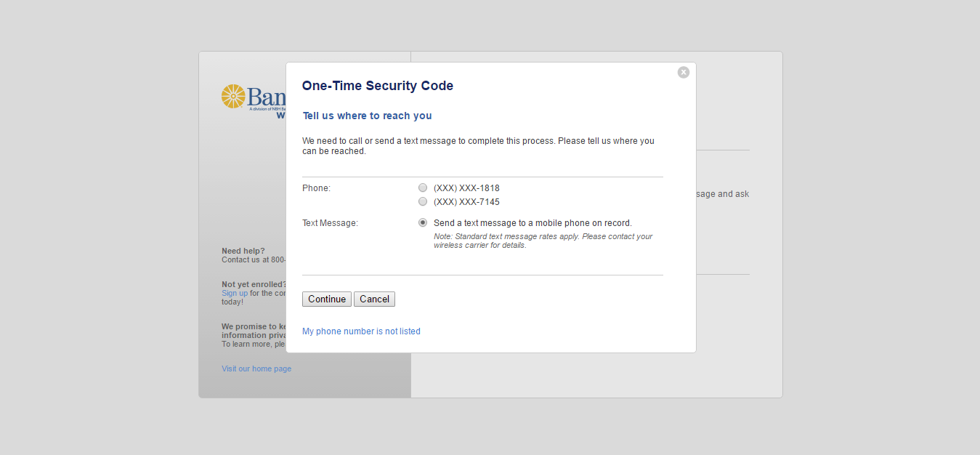This screenshot has height=455, width=980.
Task: Select the text message radio button
Action: coord(423,222)
